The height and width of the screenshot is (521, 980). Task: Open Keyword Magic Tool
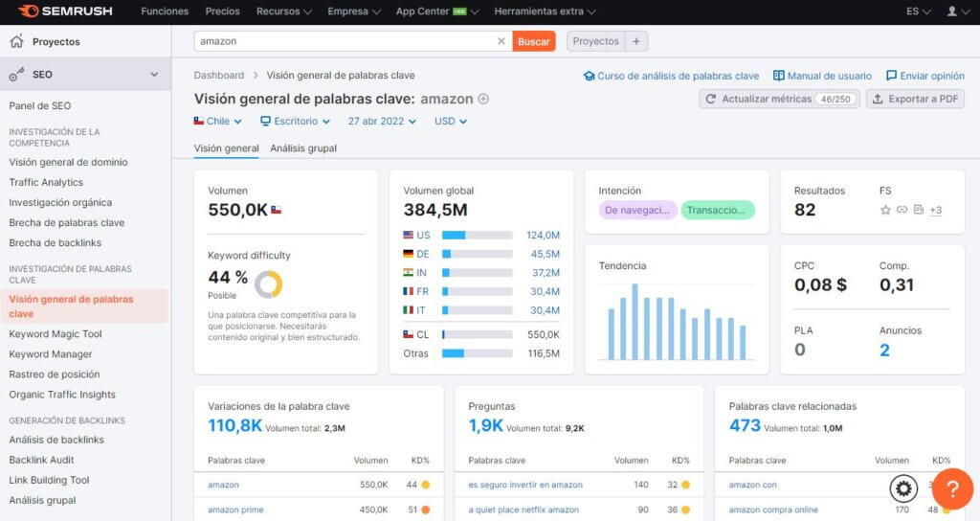click(55, 334)
